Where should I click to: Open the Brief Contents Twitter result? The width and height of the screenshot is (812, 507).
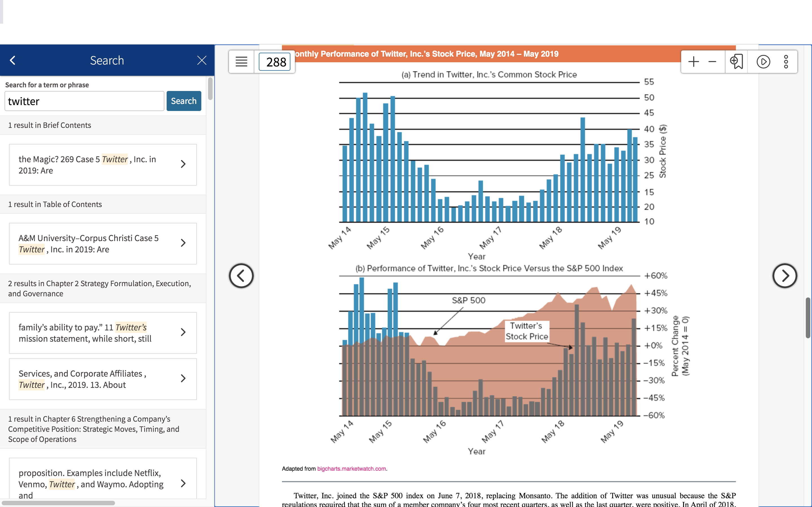coord(103,165)
